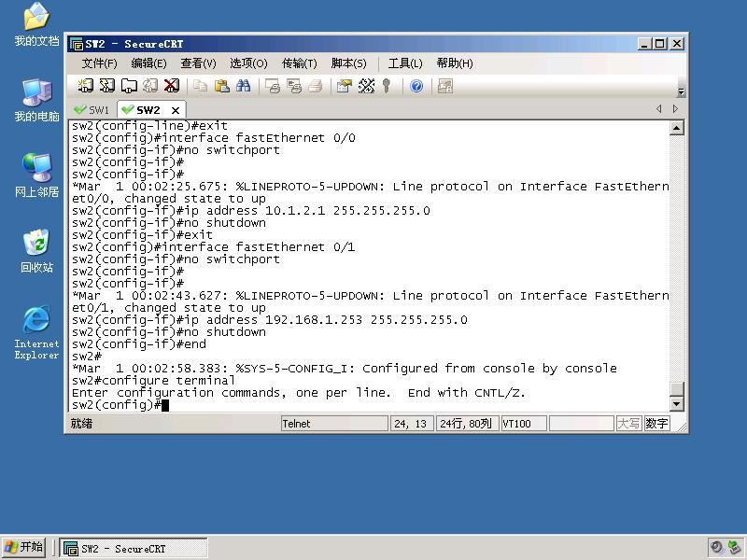
Task: Click the Find binoculars icon
Action: (244, 86)
